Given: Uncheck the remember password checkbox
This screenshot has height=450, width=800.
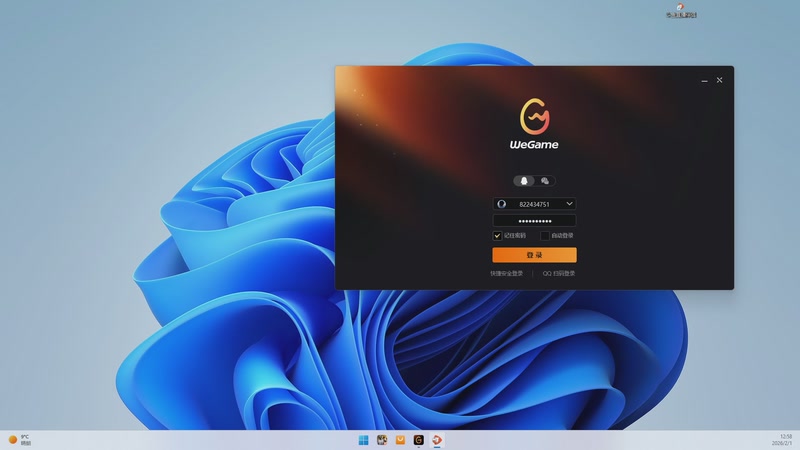Looking at the screenshot, I should 497,236.
